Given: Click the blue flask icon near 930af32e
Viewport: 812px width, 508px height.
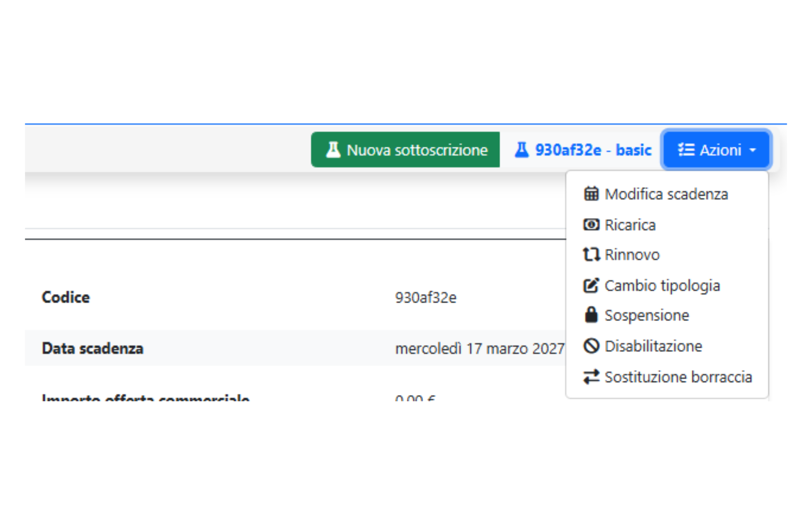Looking at the screenshot, I should coord(522,150).
